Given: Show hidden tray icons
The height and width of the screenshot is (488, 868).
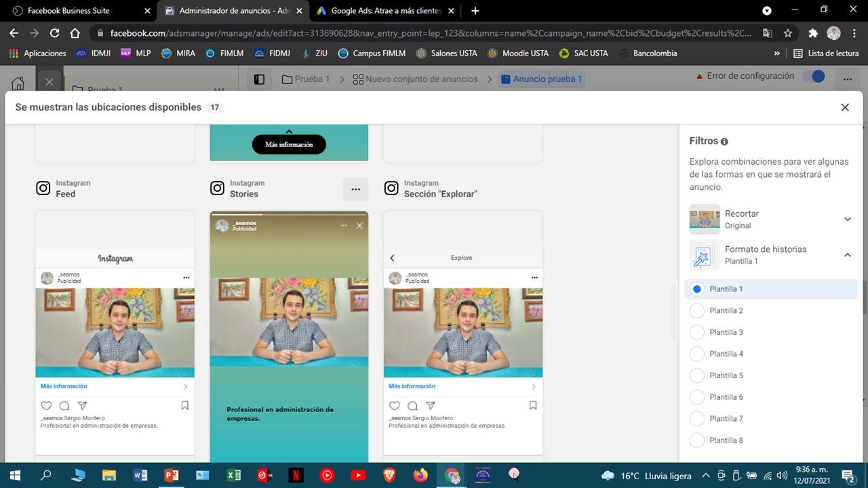Looking at the screenshot, I should pos(706,475).
